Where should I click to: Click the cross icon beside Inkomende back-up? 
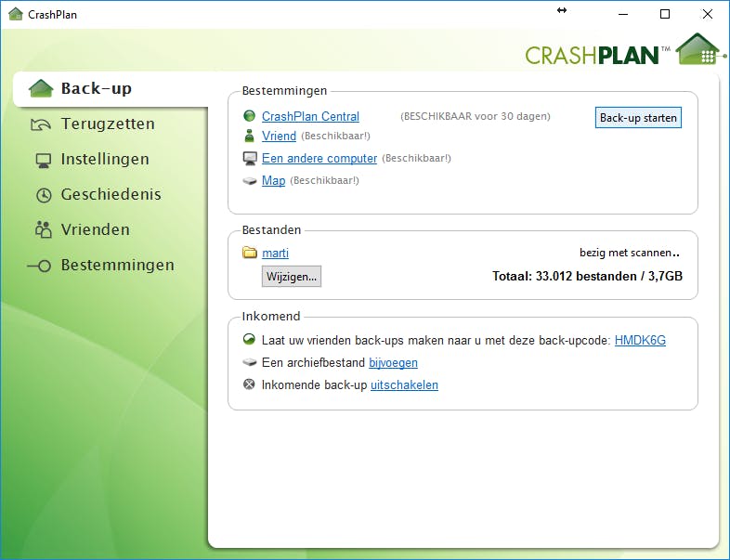pyautogui.click(x=250, y=384)
